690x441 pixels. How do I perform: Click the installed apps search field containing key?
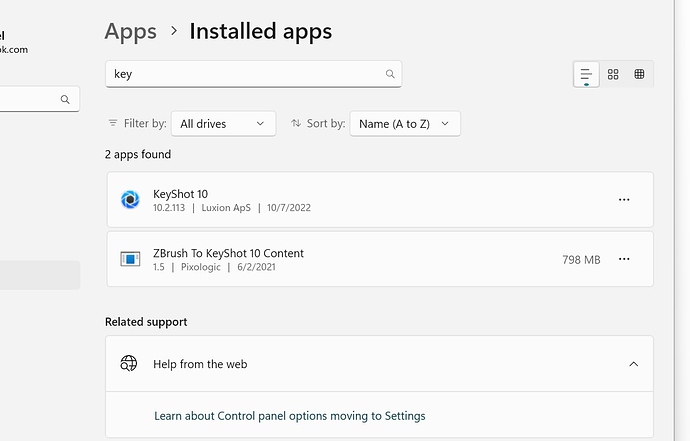pos(253,74)
